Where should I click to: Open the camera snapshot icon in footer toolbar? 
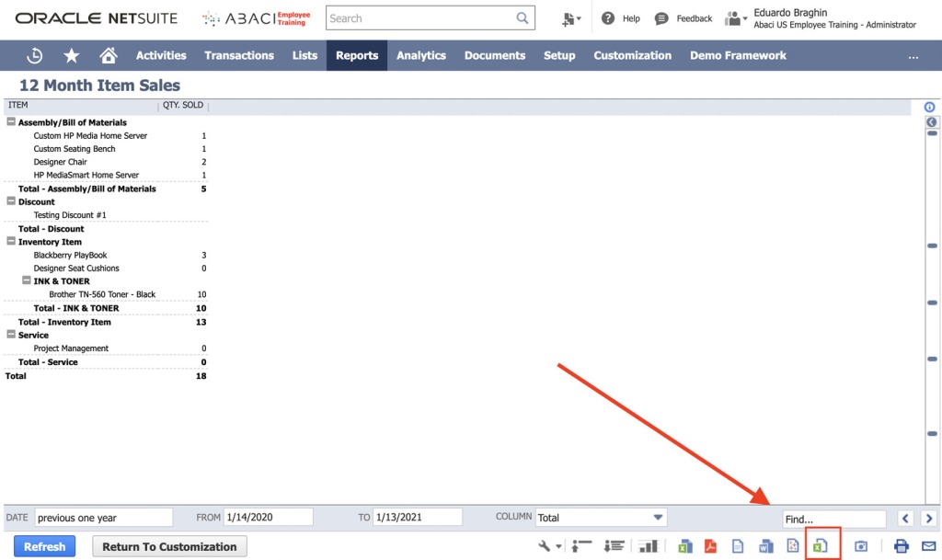point(861,546)
